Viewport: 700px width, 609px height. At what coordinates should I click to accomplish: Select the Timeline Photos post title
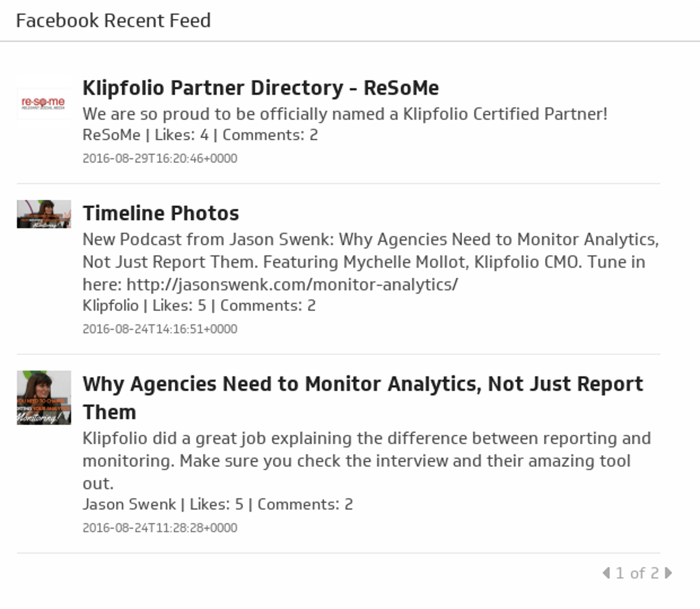click(x=161, y=214)
